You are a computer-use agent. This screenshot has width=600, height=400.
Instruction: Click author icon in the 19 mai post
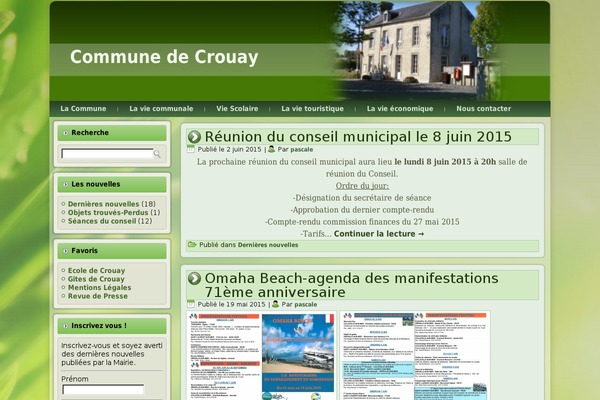pyautogui.click(x=276, y=304)
